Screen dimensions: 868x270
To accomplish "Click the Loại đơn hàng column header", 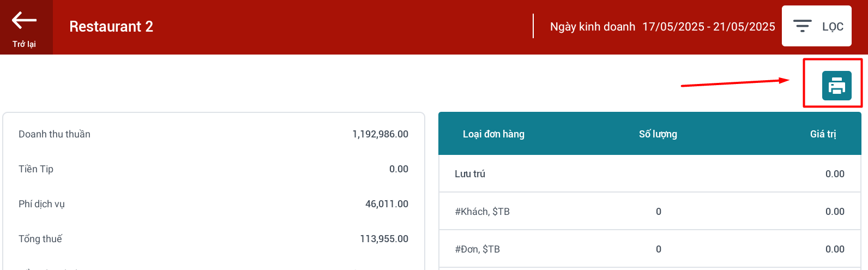I will click(x=493, y=134).
